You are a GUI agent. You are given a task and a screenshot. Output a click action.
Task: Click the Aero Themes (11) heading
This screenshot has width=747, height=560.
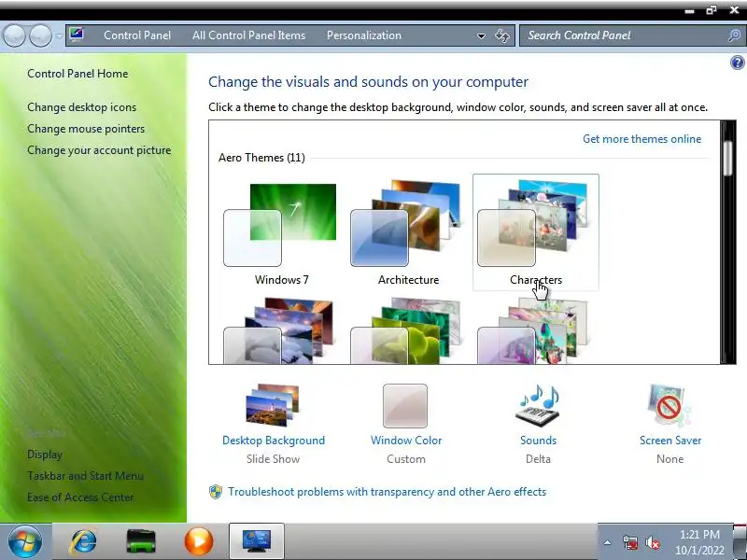pyautogui.click(x=261, y=158)
